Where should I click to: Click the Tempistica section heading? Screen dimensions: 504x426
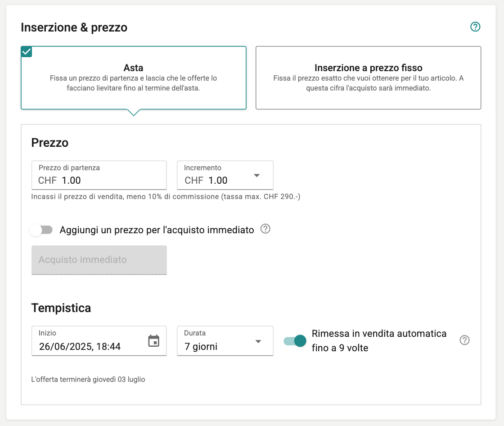pyautogui.click(x=61, y=308)
